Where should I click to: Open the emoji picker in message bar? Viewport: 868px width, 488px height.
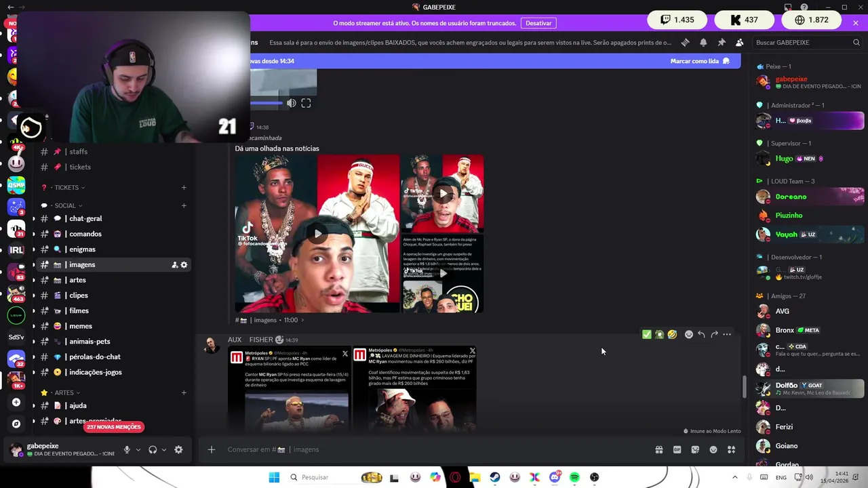pos(713,449)
